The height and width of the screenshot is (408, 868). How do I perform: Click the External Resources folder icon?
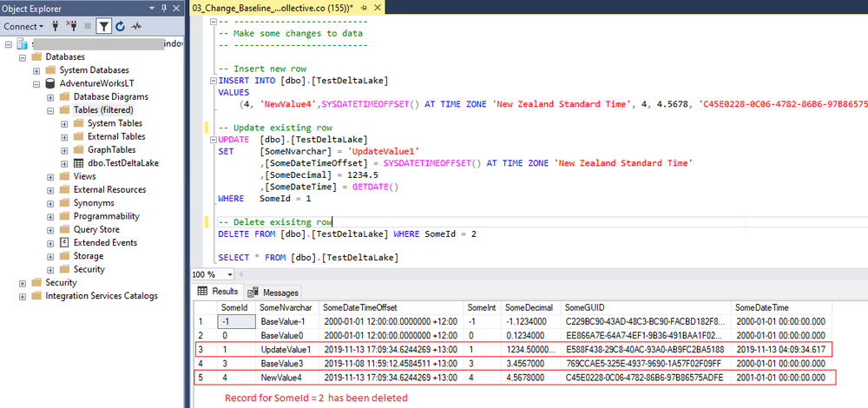64,189
